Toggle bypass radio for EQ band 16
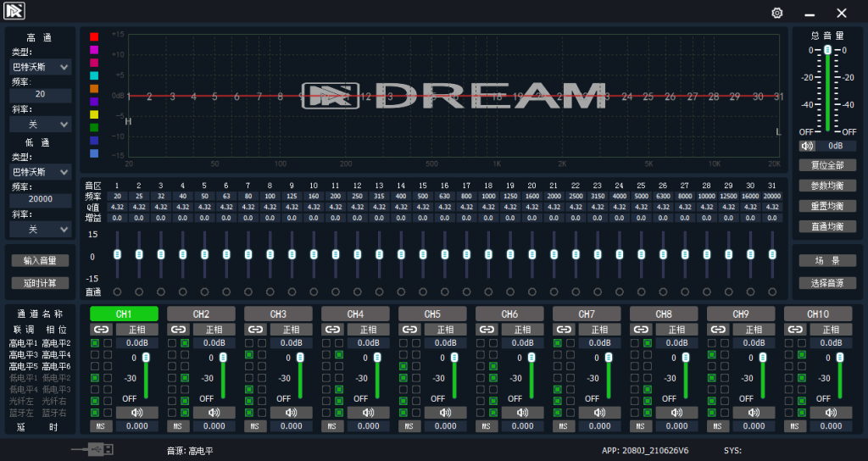The height and width of the screenshot is (461, 868). pyautogui.click(x=444, y=292)
